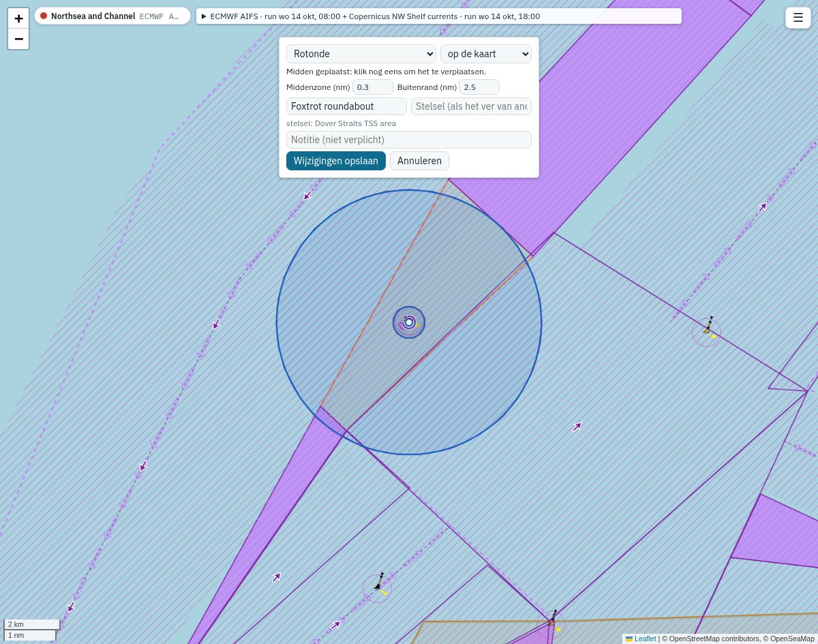Click Wijzigingen opslaan button
Image resolution: width=818 pixels, height=644 pixels.
pos(336,161)
